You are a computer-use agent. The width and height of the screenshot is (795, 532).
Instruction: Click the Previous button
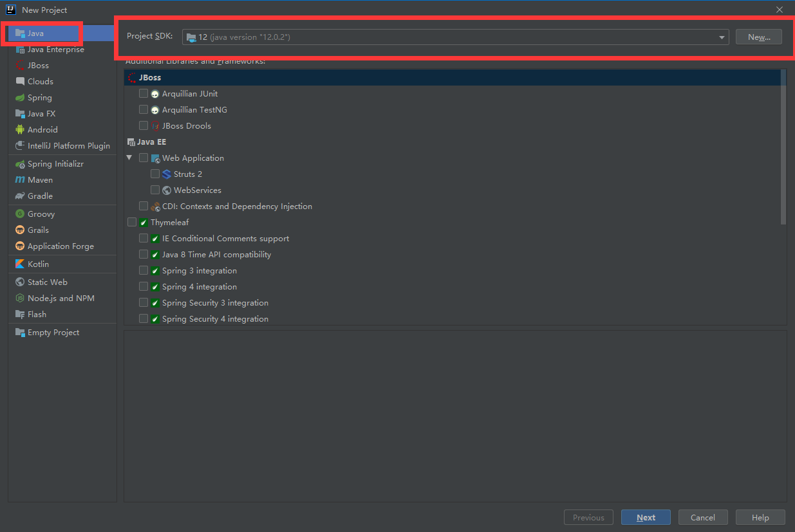click(588, 518)
